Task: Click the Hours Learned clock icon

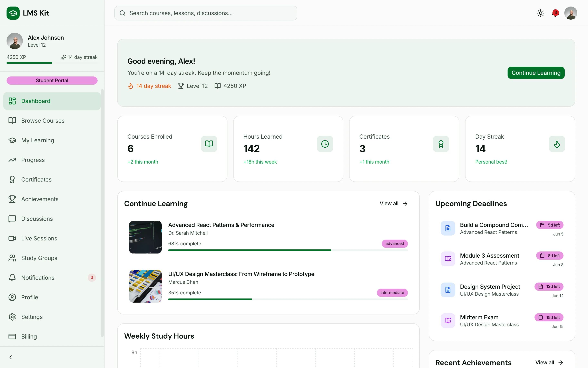Action: tap(325, 144)
